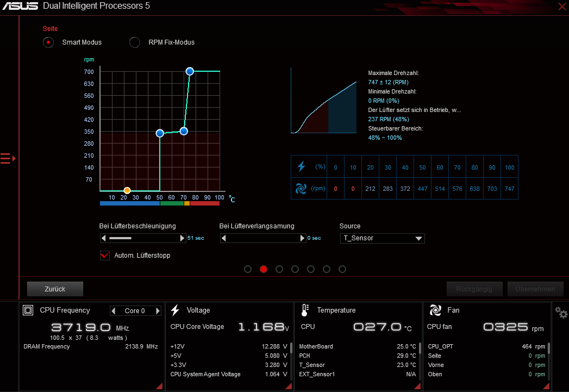Click the fan rpm icon in table
This screenshot has height=392, width=569.
point(301,188)
